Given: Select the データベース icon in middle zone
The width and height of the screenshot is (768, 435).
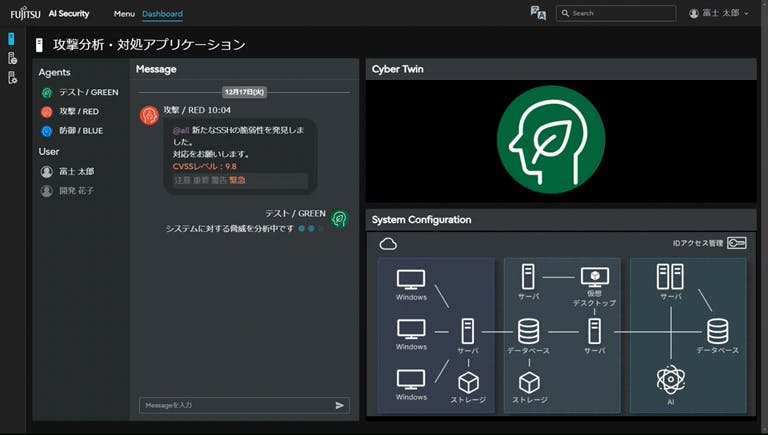Looking at the screenshot, I should (528, 331).
